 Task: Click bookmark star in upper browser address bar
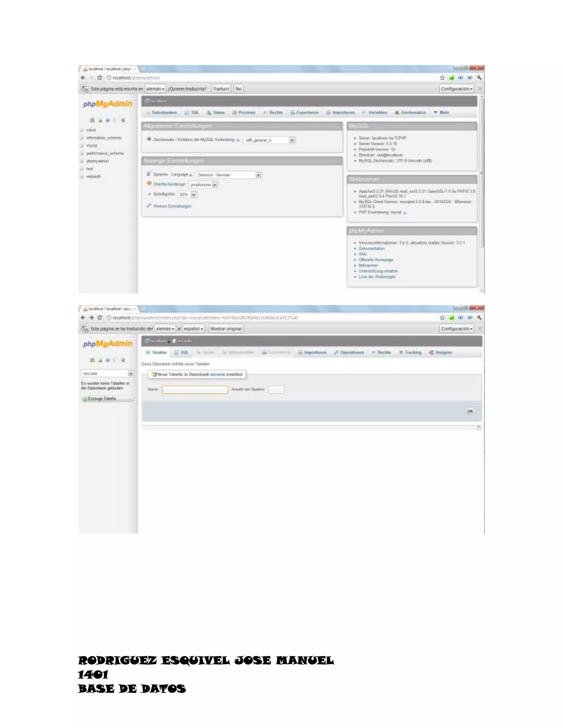(442, 78)
